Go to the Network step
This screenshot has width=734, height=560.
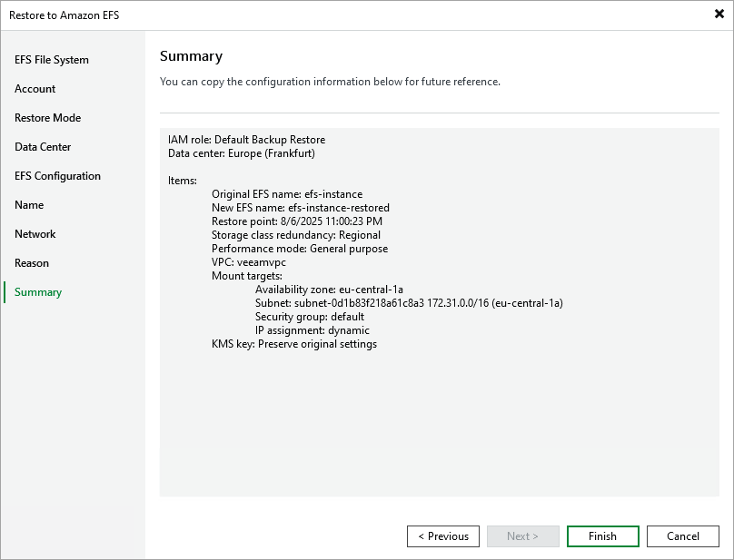[35, 234]
